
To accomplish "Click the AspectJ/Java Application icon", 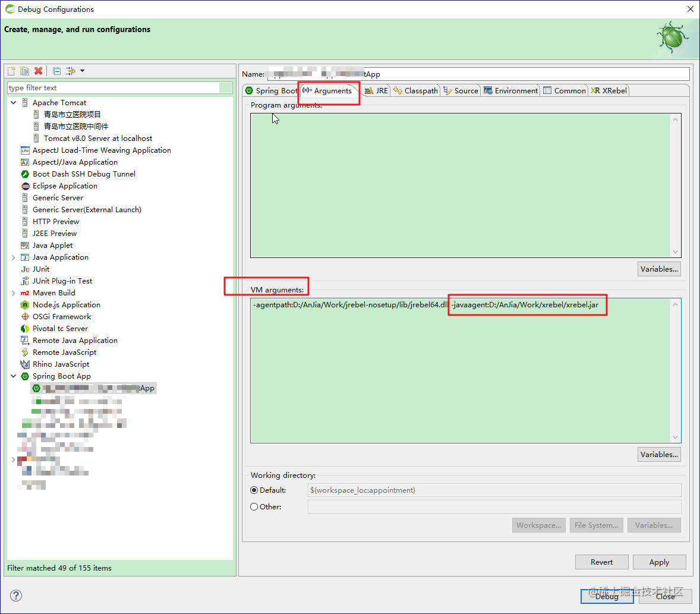I will 25,162.
